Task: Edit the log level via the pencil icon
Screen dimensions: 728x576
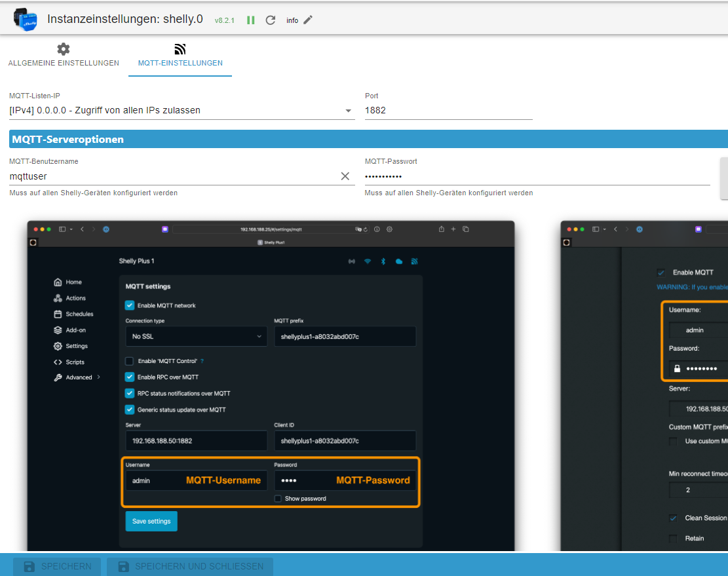Action: click(308, 20)
